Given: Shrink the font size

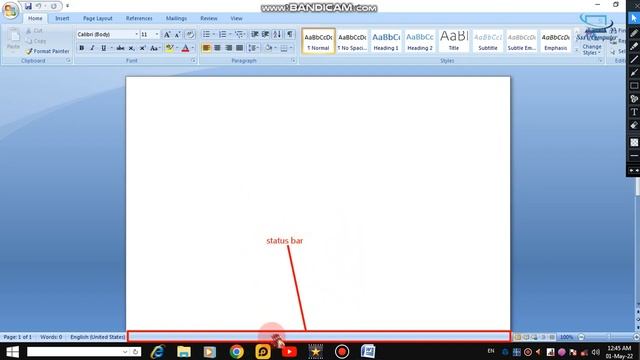Looking at the screenshot, I should pyautogui.click(x=178, y=35).
